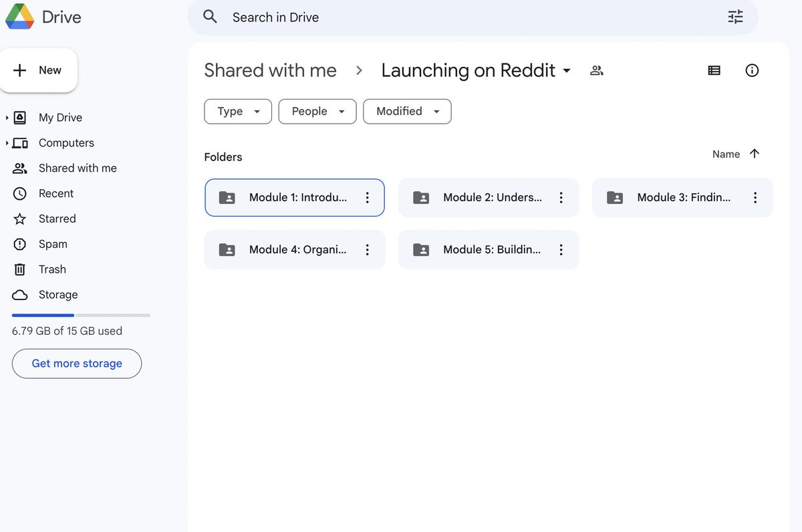The width and height of the screenshot is (802, 532).
Task: Click the search magnifier icon
Action: click(x=210, y=17)
